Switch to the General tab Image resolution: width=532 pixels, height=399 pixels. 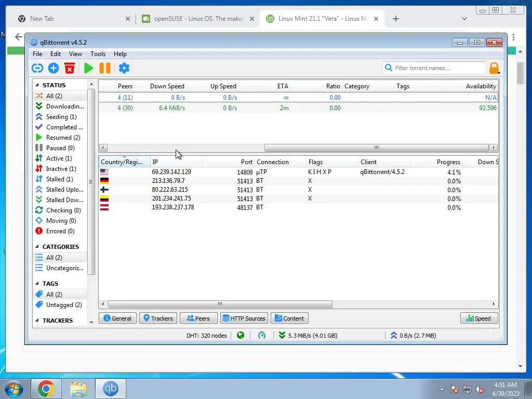point(117,318)
